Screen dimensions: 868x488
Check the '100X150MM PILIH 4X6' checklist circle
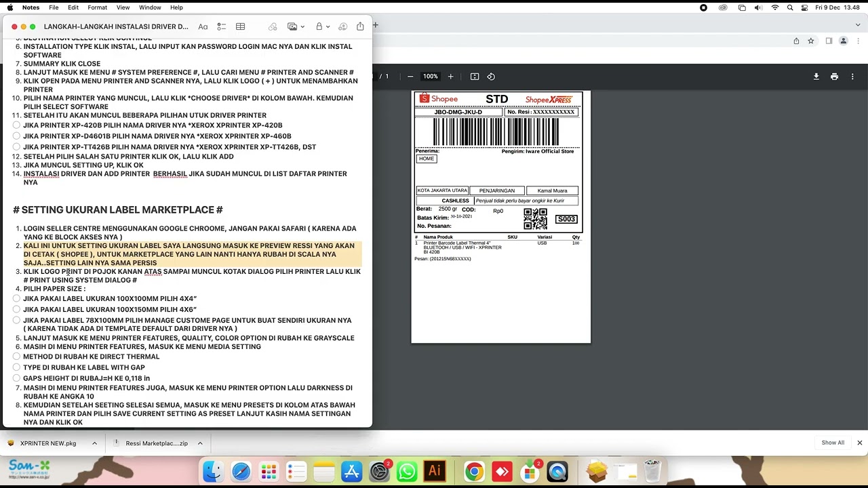point(16,309)
